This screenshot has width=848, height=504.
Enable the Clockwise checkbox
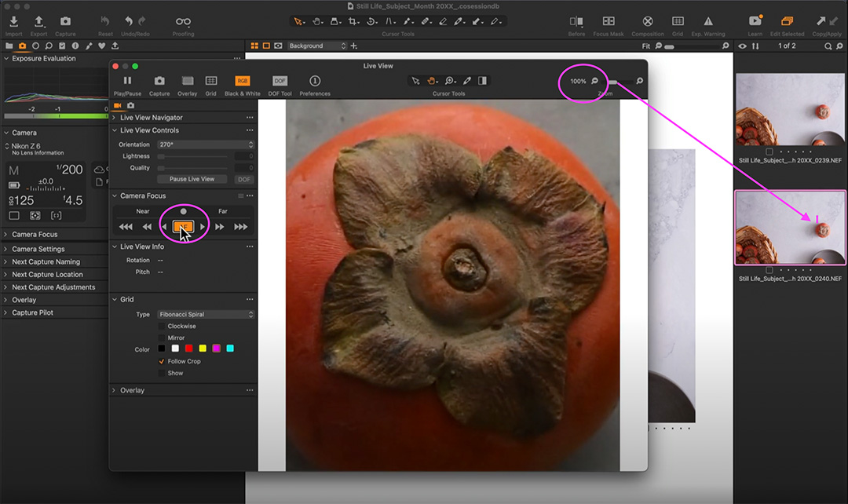pos(162,326)
